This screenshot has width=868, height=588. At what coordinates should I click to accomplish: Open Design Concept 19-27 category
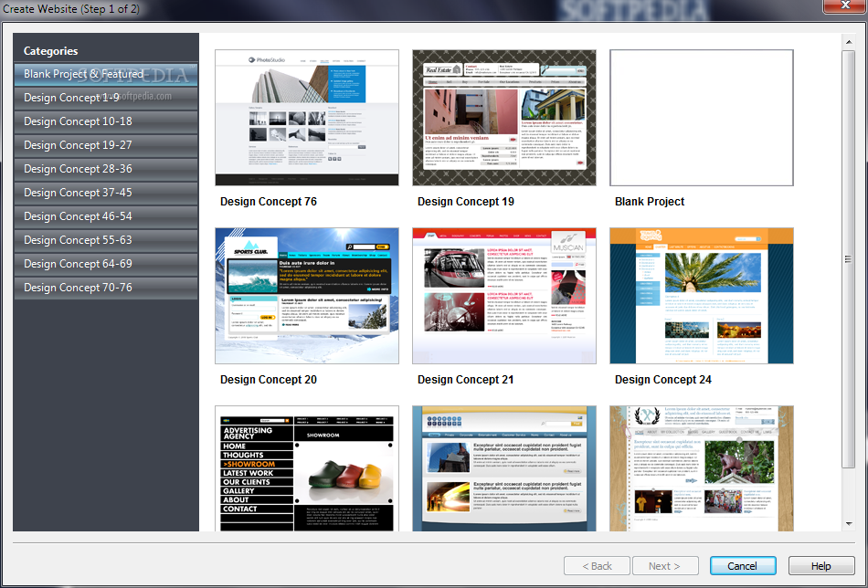coord(106,145)
